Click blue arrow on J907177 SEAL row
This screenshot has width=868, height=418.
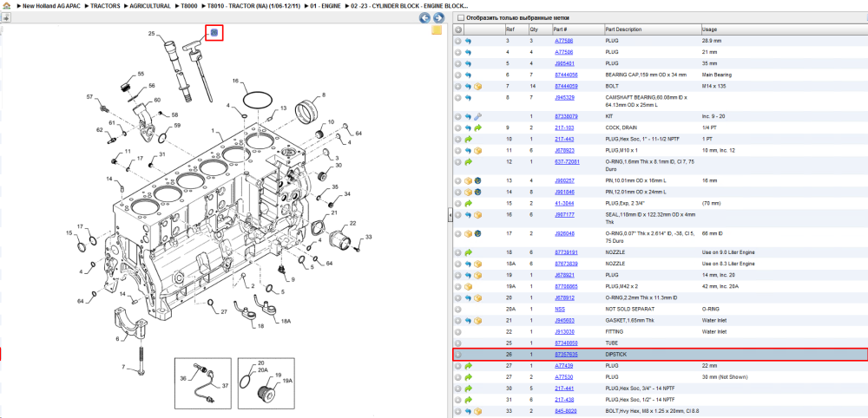pos(468,214)
